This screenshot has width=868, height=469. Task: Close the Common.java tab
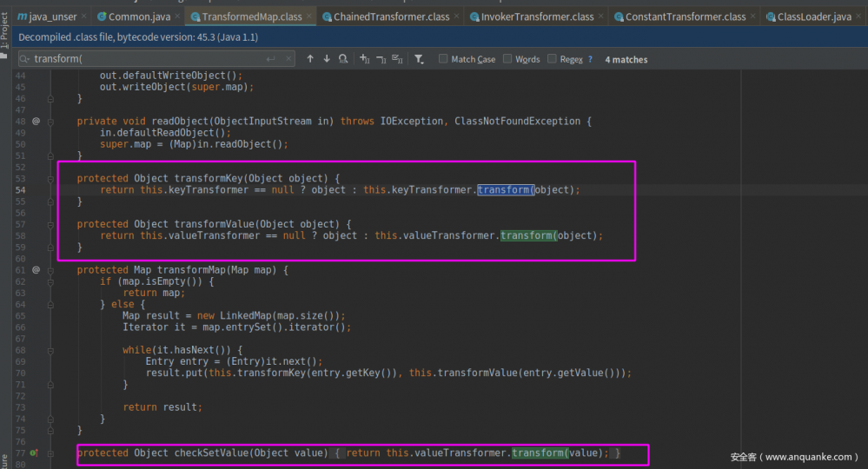(178, 17)
